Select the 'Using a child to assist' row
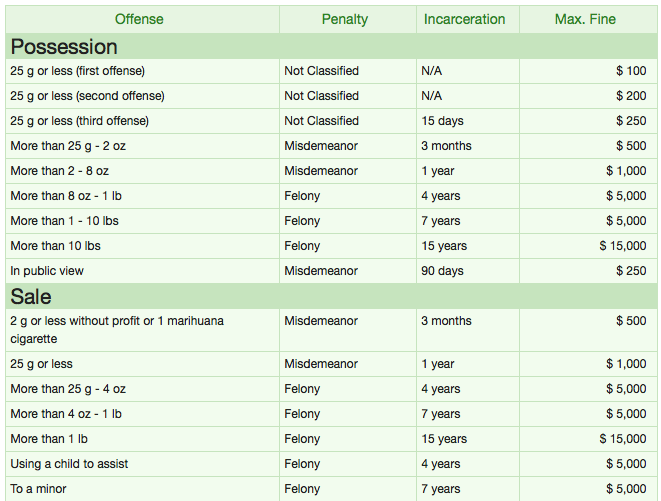The height and width of the screenshot is (501, 661). pyautogui.click(x=69, y=464)
